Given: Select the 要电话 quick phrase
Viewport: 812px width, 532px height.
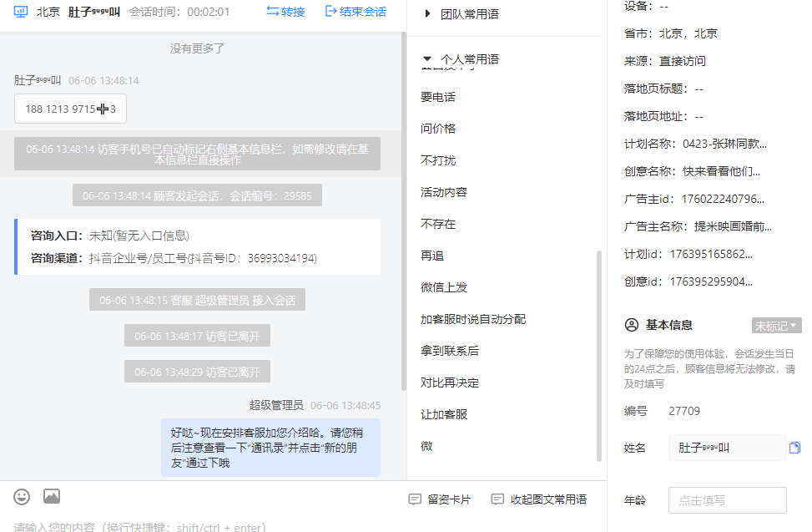Looking at the screenshot, I should click(x=438, y=97).
